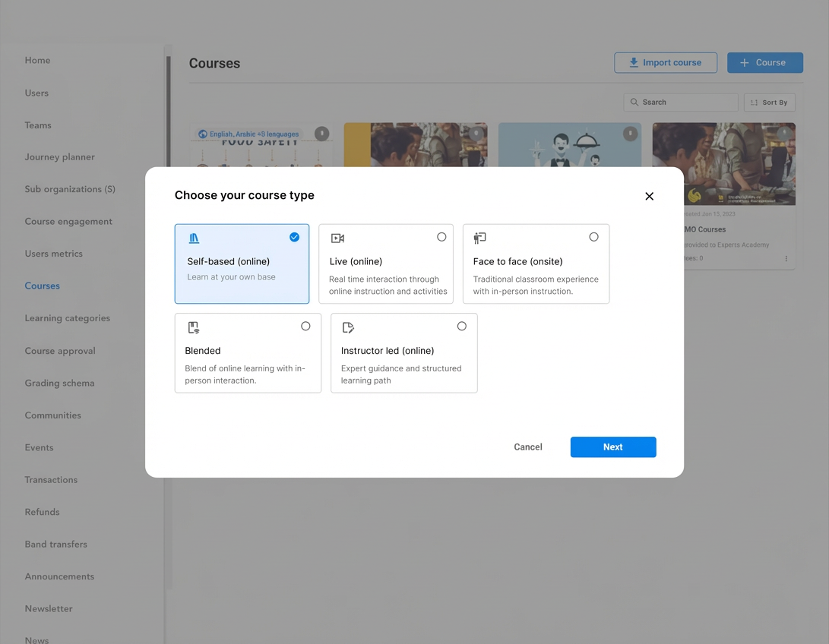829x644 pixels.
Task: Click the three-dot menu on MO Courses card
Action: pyautogui.click(x=786, y=259)
